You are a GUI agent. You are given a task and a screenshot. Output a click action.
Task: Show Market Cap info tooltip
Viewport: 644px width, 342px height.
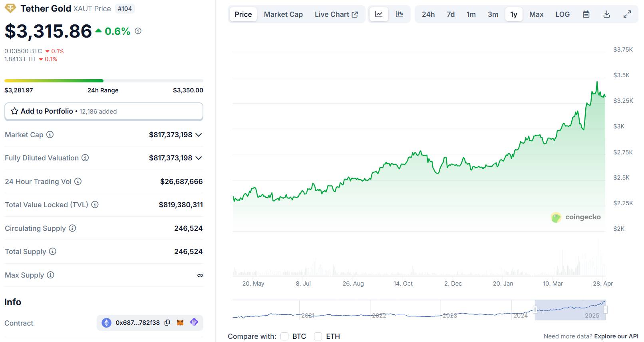point(50,135)
